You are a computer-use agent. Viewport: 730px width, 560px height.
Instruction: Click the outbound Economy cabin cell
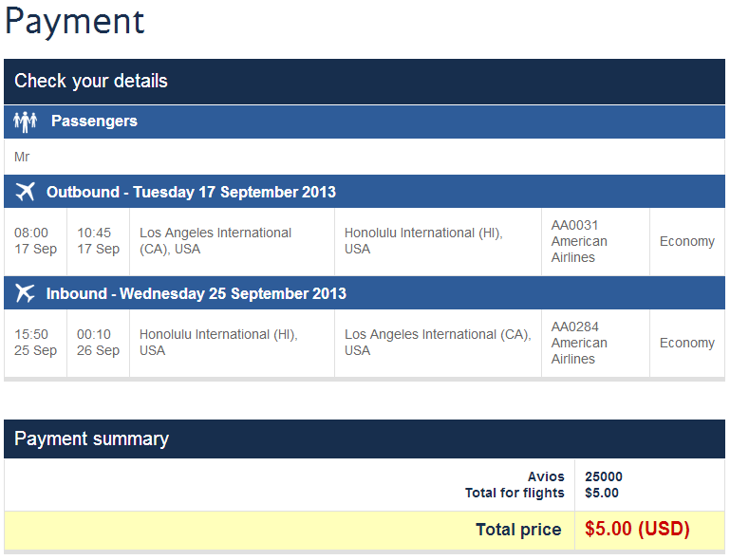[687, 242]
